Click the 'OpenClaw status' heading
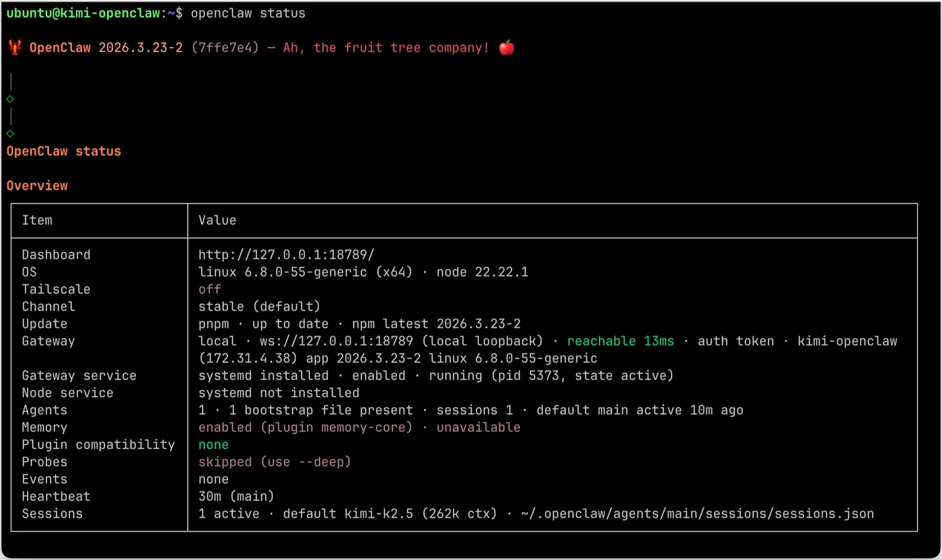 tap(64, 151)
